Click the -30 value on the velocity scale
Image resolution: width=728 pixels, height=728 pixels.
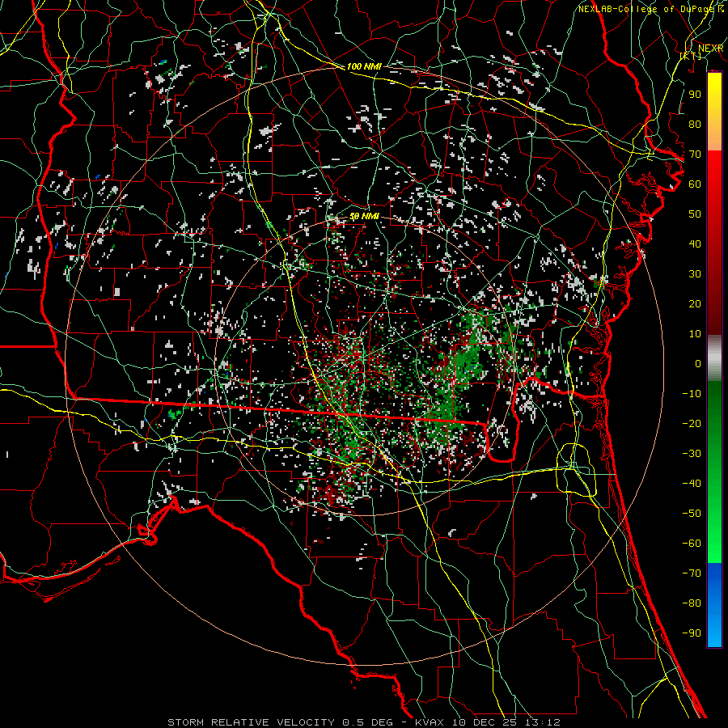click(692, 454)
